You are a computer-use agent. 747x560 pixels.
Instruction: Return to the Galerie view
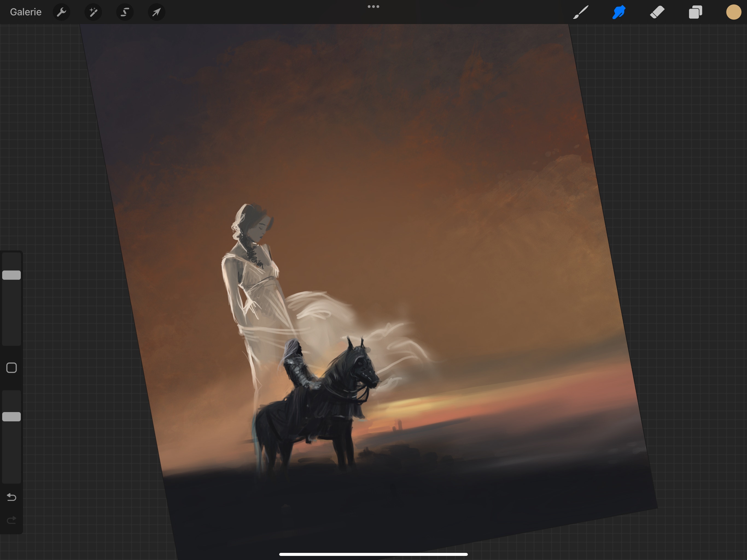point(26,12)
